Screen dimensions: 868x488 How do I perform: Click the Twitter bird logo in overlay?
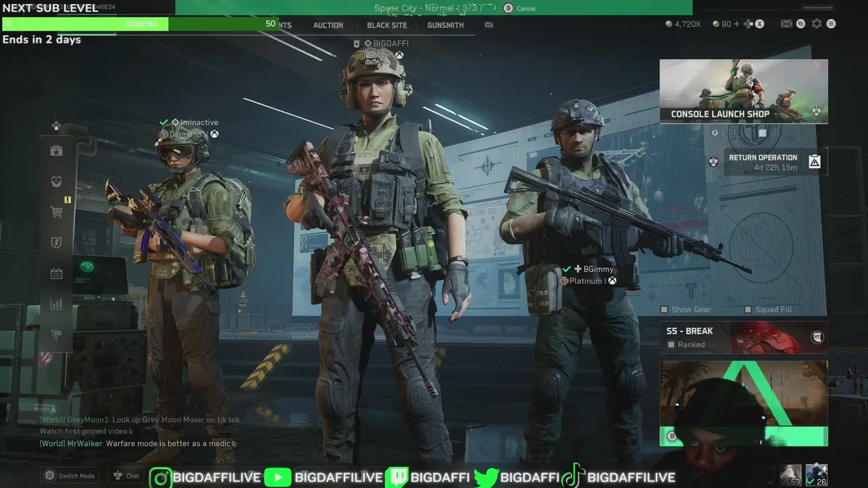(x=486, y=478)
